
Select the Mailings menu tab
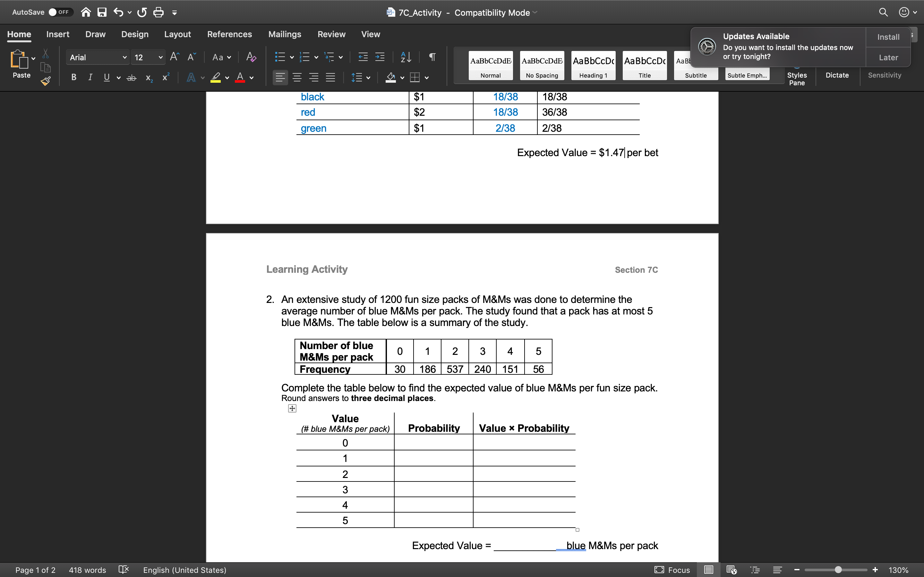click(285, 33)
